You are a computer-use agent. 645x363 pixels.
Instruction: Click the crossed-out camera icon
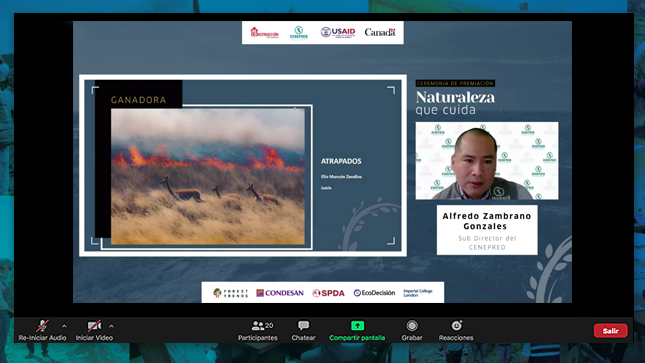tap(94, 326)
